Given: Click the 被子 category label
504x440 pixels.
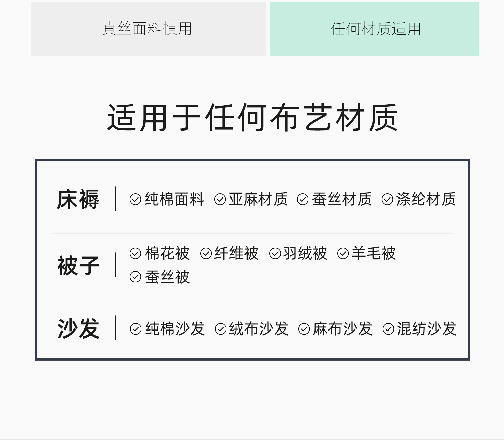Looking at the screenshot, I should coord(78,265).
